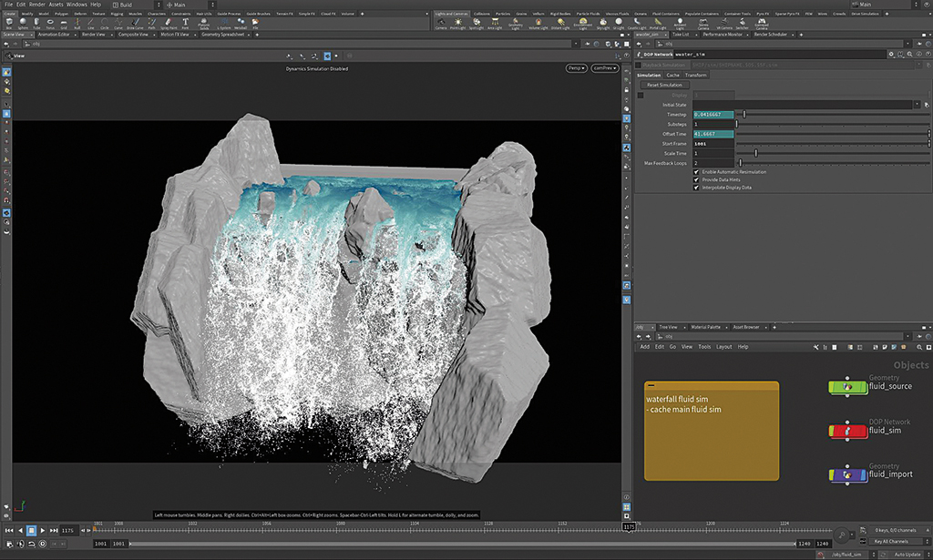Toggle the Provide Data Hints checkbox
This screenshot has height=560, width=933.
[x=697, y=179]
